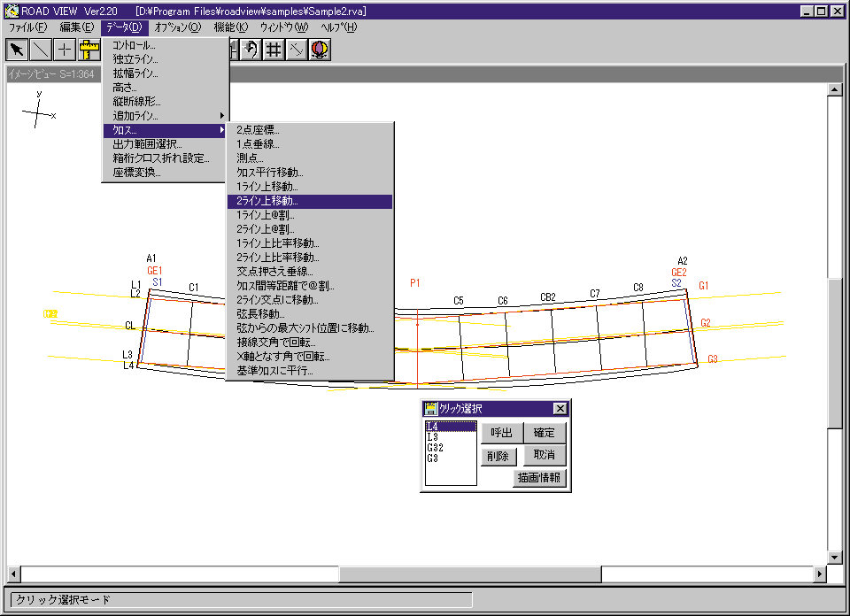Toggle the grid toolbar icon

click(274, 50)
